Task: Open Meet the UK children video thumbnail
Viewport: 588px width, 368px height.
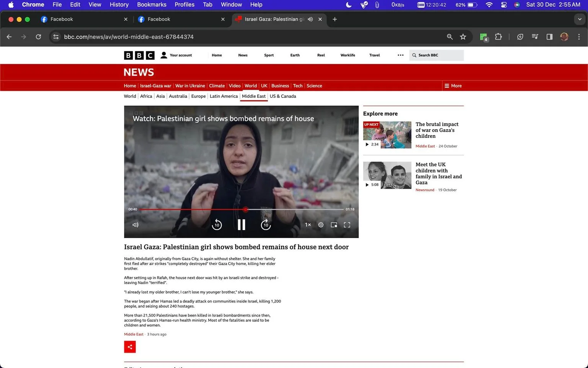Action: pos(387,175)
